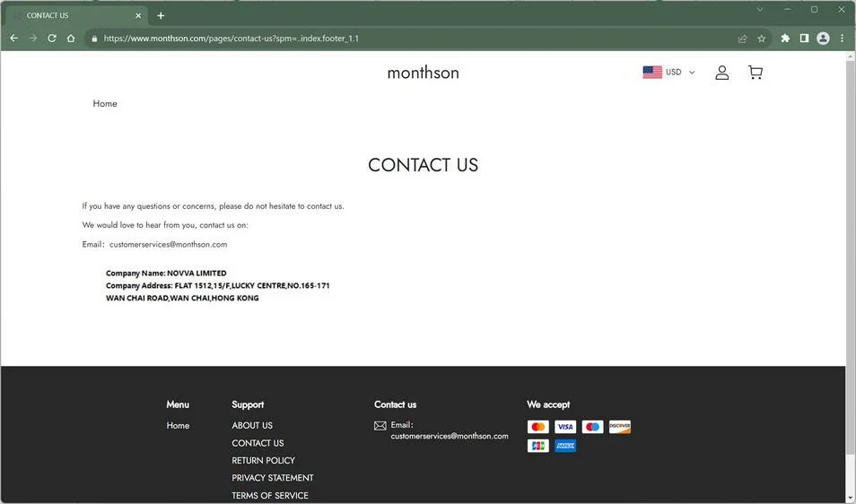Open a new tab with the plus button
The width and height of the screenshot is (856, 504).
coord(161,16)
